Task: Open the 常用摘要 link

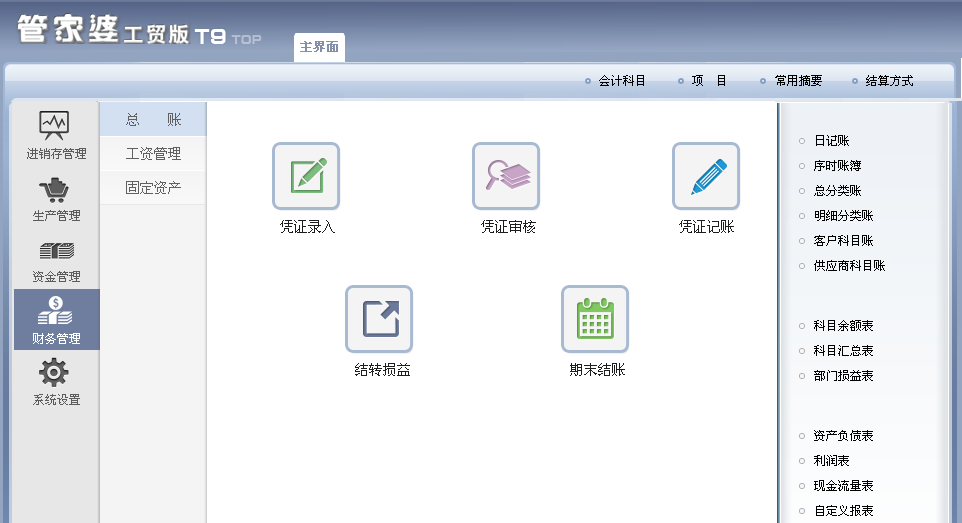Action: (798, 81)
